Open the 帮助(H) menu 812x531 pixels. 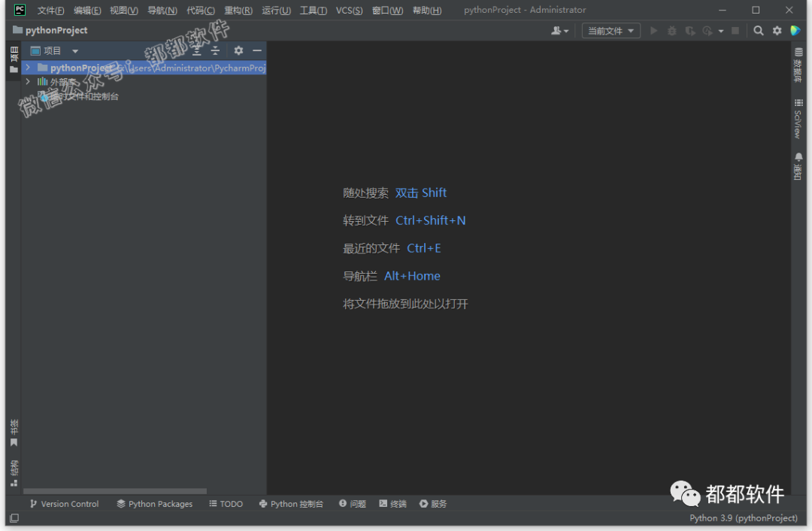click(x=427, y=11)
